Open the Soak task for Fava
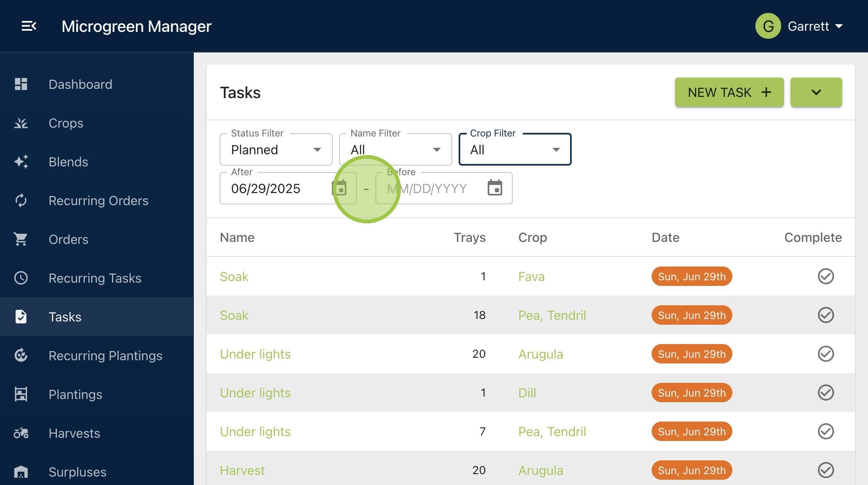The height and width of the screenshot is (485, 868). (x=234, y=276)
